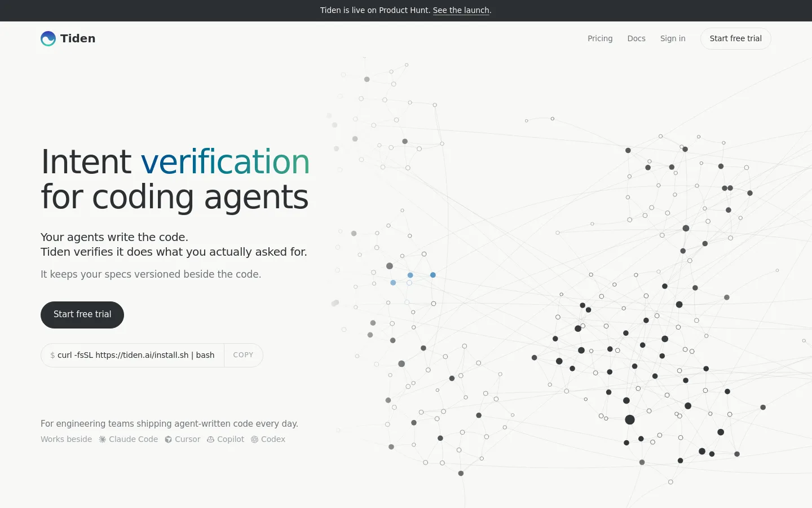Click the Copilot icon in the footer row
812x508 pixels.
coord(211,439)
